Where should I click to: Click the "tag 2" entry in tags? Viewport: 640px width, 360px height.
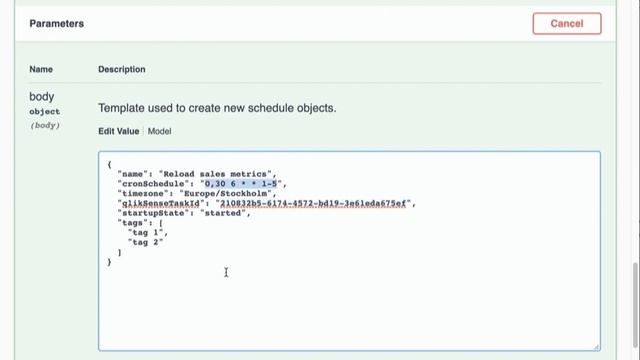(x=145, y=242)
